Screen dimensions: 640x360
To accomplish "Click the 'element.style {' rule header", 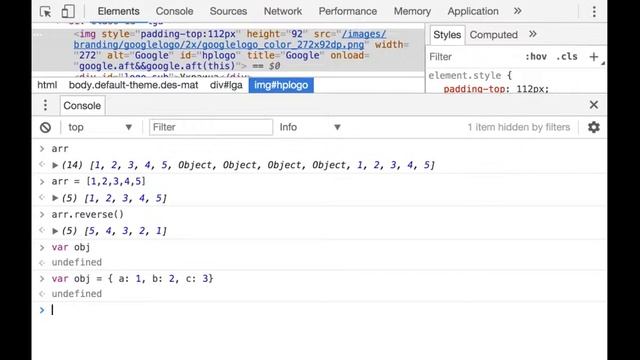I will coord(470,76).
